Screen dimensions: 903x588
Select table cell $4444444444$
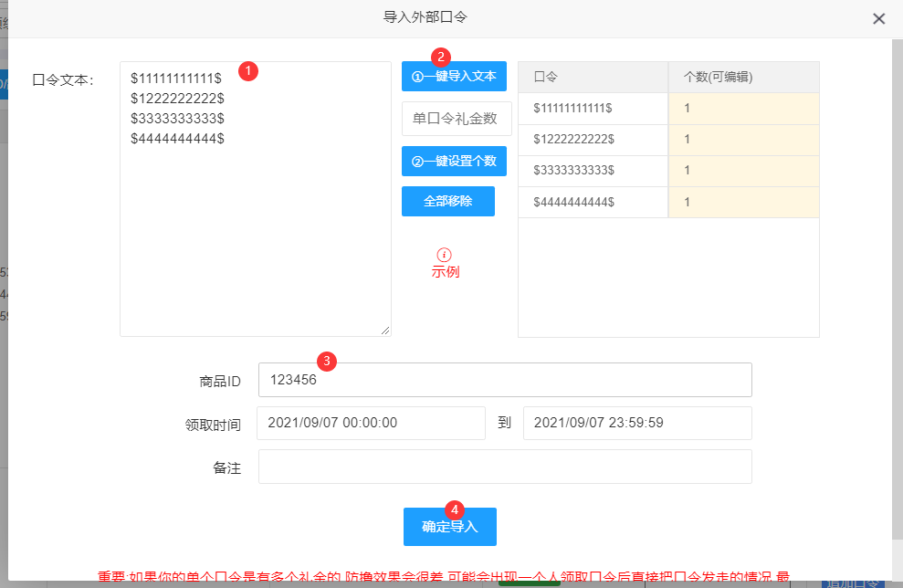click(593, 202)
